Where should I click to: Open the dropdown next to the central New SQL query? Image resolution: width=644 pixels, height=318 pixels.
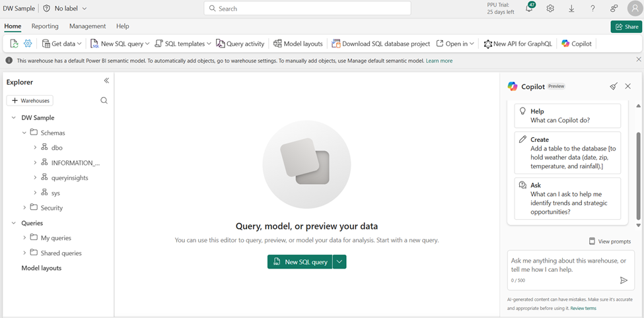pyautogui.click(x=340, y=262)
